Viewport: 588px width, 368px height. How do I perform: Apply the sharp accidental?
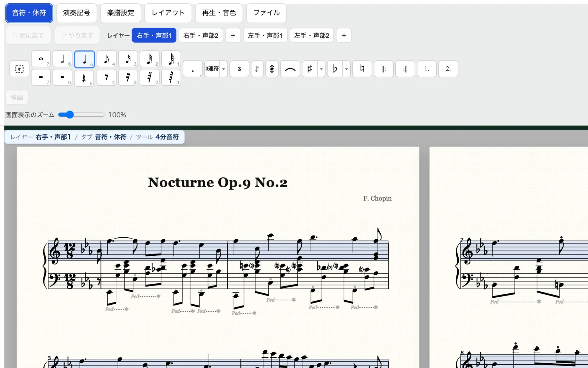coord(310,69)
